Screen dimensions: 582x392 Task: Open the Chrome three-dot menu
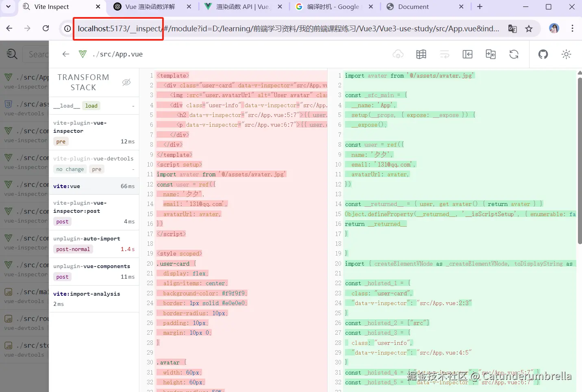click(572, 28)
